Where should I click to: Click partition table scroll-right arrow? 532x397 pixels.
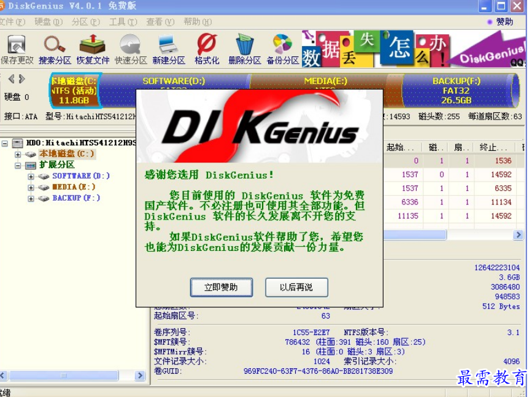[x=518, y=235]
